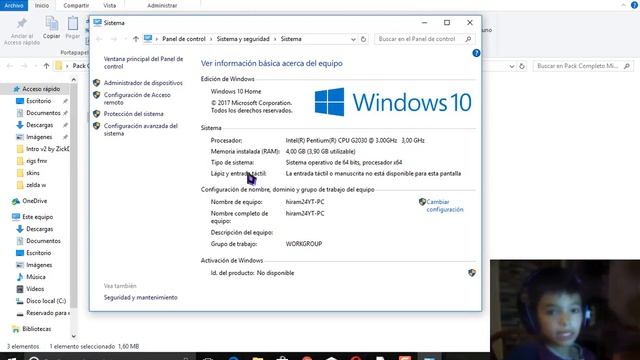Click the Explorer ribbon help icon
Viewport: 640px width, 360px height.
coord(635,5)
